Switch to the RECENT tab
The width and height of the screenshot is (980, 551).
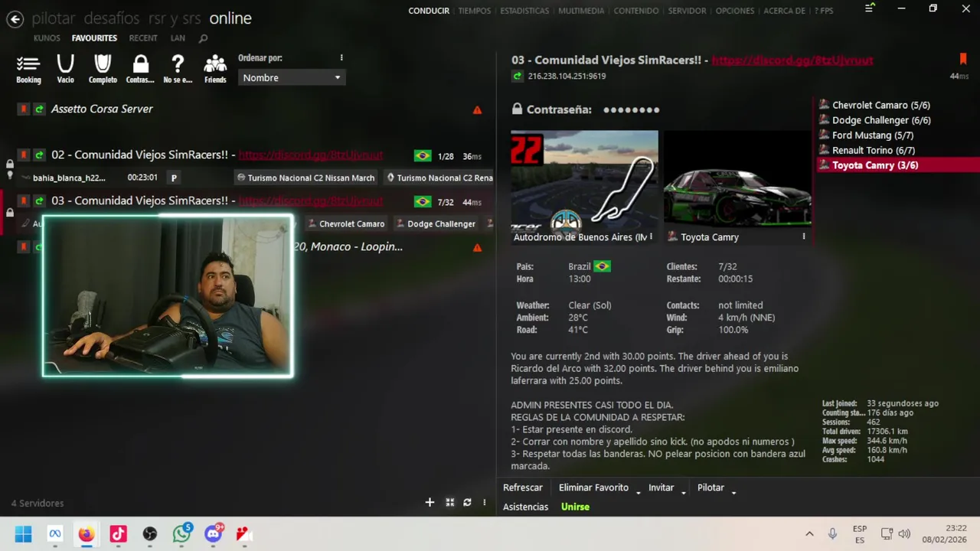tap(143, 38)
